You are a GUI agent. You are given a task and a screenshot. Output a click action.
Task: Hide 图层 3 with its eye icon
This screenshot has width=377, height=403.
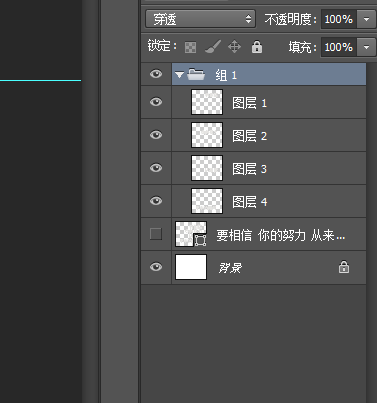[156, 168]
